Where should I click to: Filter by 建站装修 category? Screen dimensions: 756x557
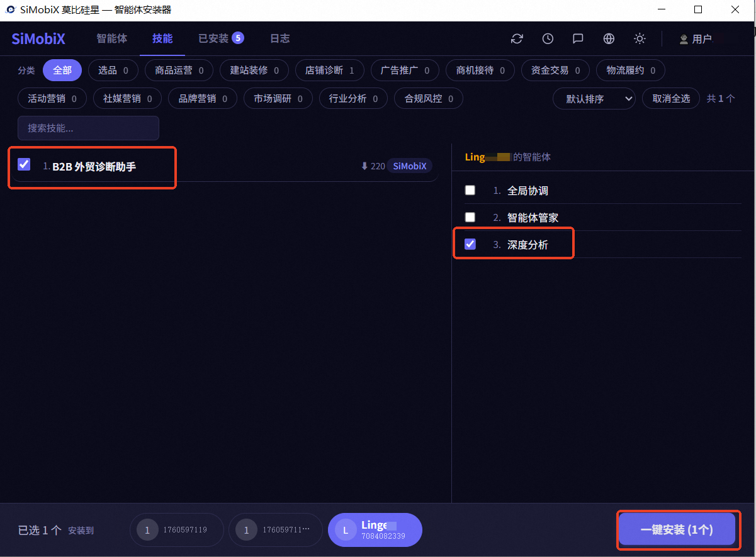tap(254, 70)
